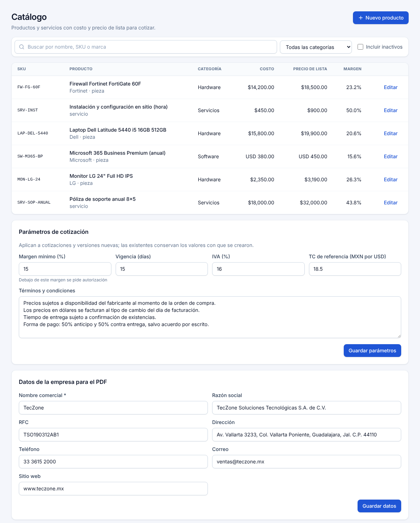Click the Dirección input field
Image resolution: width=420 pixels, height=523 pixels.
click(x=306, y=435)
